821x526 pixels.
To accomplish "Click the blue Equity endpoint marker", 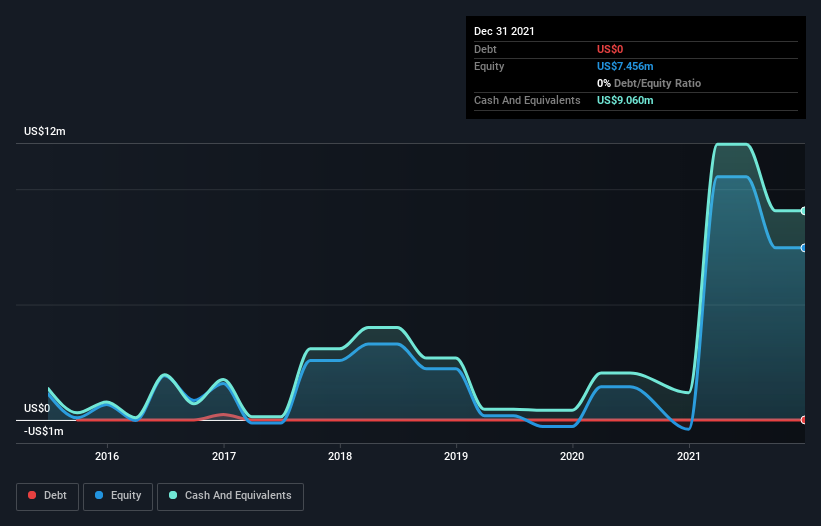I will coord(804,248).
